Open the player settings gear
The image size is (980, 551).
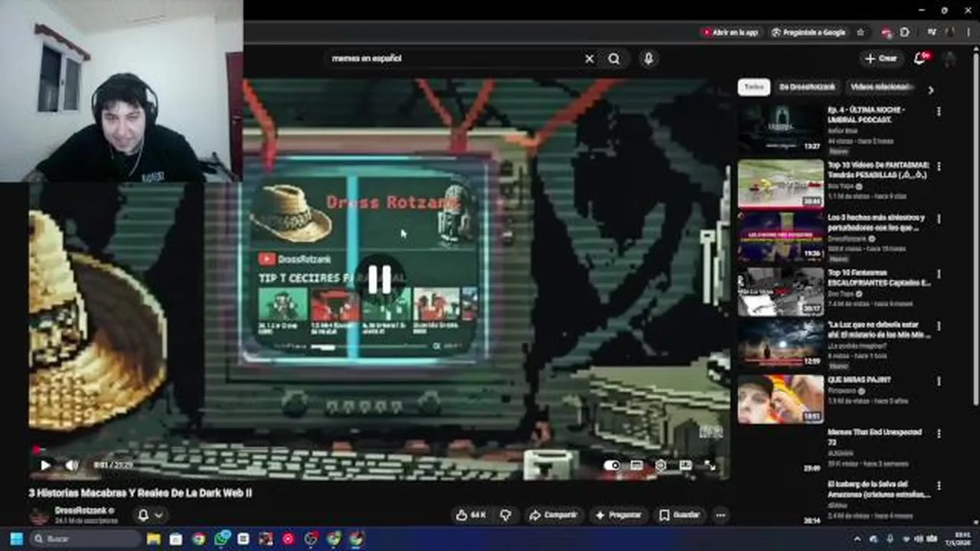[x=661, y=465]
